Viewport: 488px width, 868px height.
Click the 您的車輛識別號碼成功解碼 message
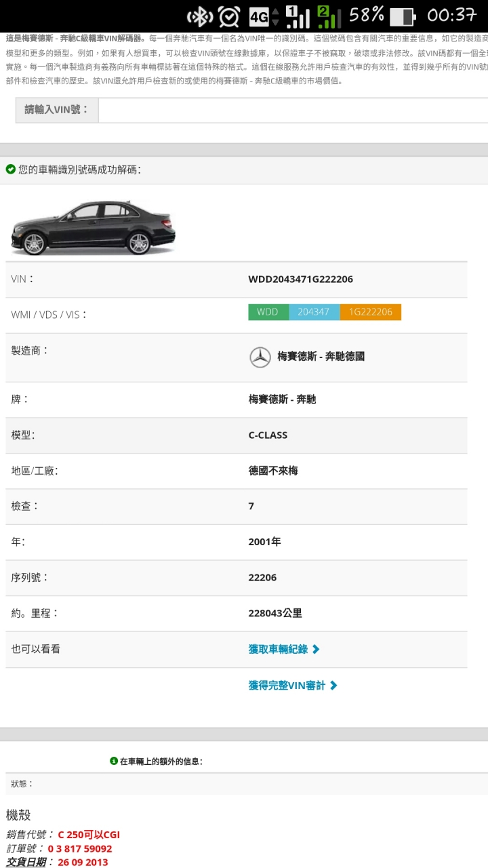[x=80, y=170]
